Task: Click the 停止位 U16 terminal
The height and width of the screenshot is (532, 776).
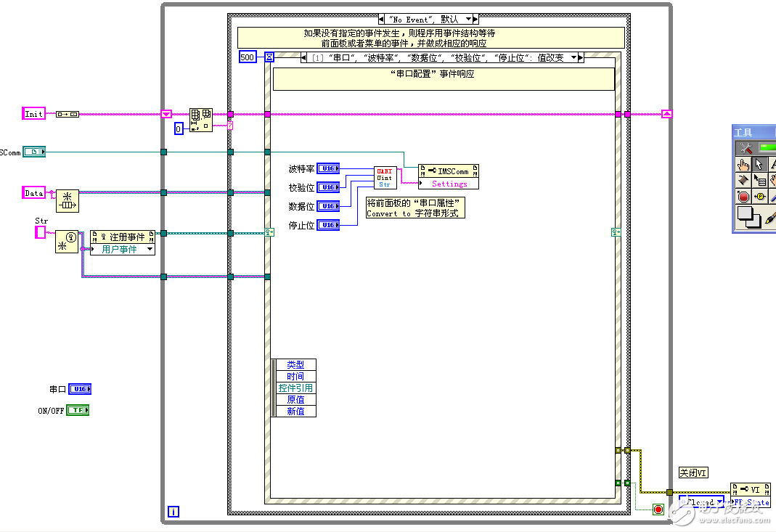Action: point(328,225)
